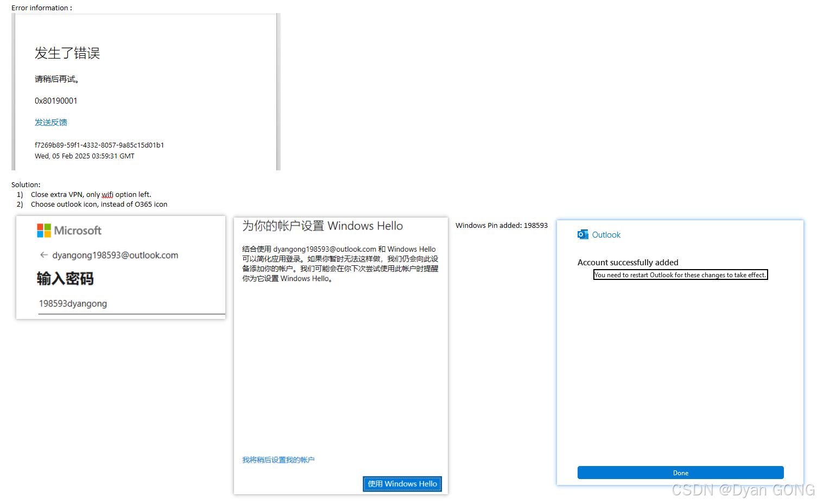Click the Done button in the Outlook dialog
This screenshot has height=504, width=817.
(x=681, y=473)
